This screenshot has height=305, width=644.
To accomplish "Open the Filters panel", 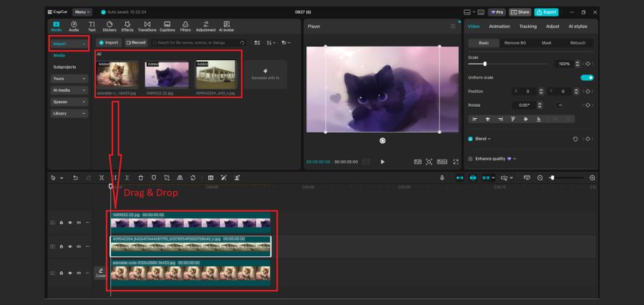I will click(x=185, y=26).
